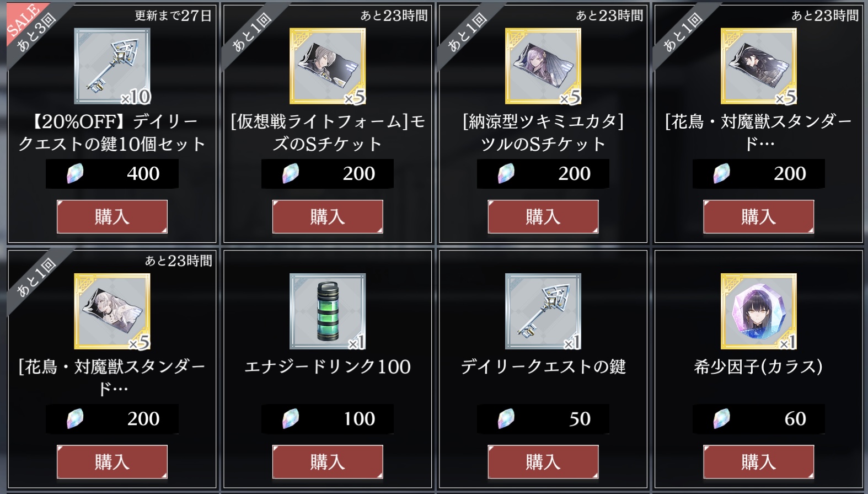Open the dark-haired character ticket icon, top row

coord(759,66)
